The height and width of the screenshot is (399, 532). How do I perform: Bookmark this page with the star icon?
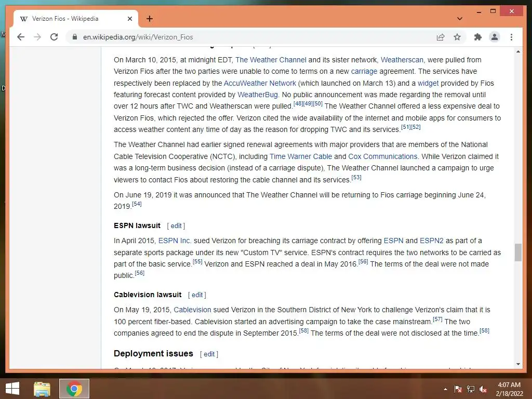457,37
